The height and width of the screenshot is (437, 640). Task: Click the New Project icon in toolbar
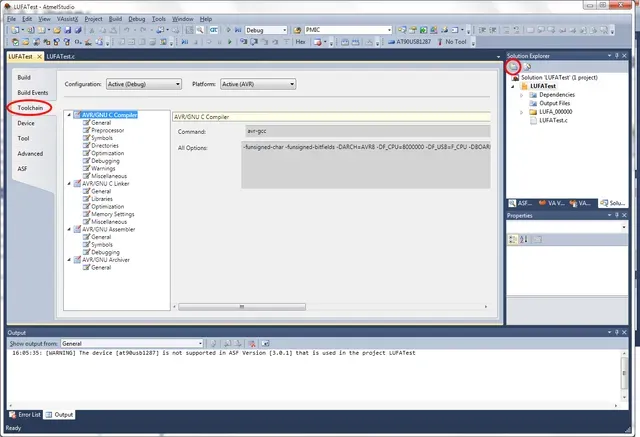coord(15,30)
